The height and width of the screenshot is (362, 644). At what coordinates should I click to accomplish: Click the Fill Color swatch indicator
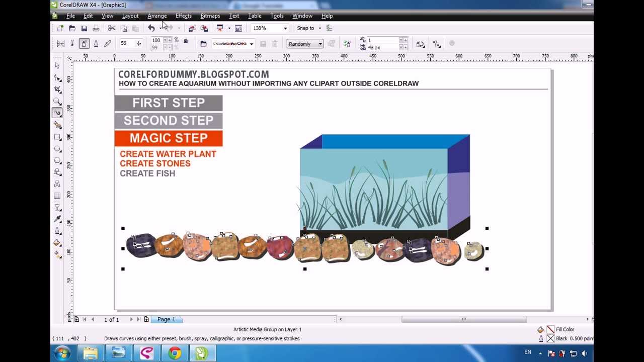pos(550,330)
